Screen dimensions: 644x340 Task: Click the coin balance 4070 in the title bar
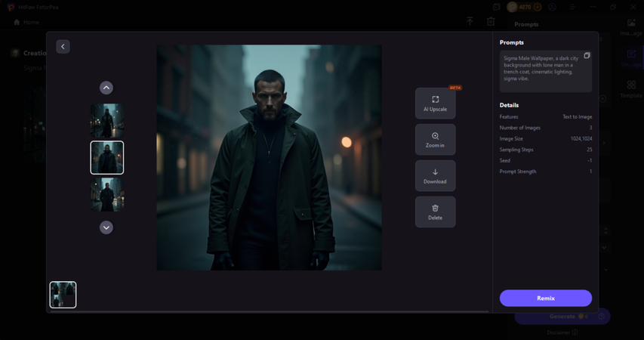click(525, 7)
